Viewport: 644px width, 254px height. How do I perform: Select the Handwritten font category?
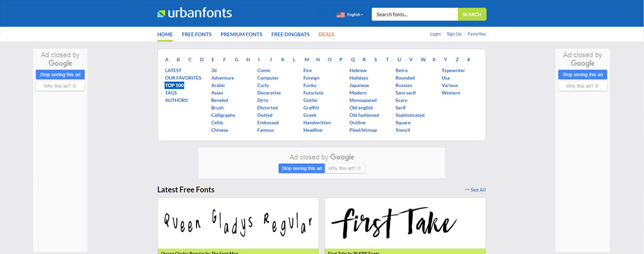[x=317, y=122]
